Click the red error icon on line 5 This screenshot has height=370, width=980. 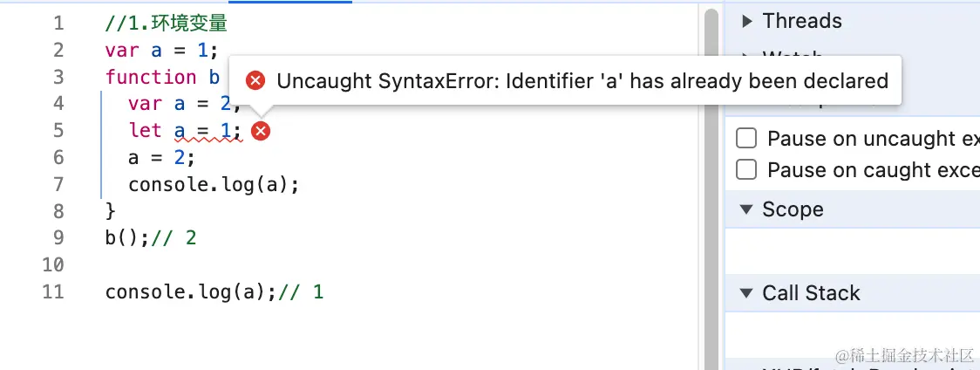click(260, 131)
